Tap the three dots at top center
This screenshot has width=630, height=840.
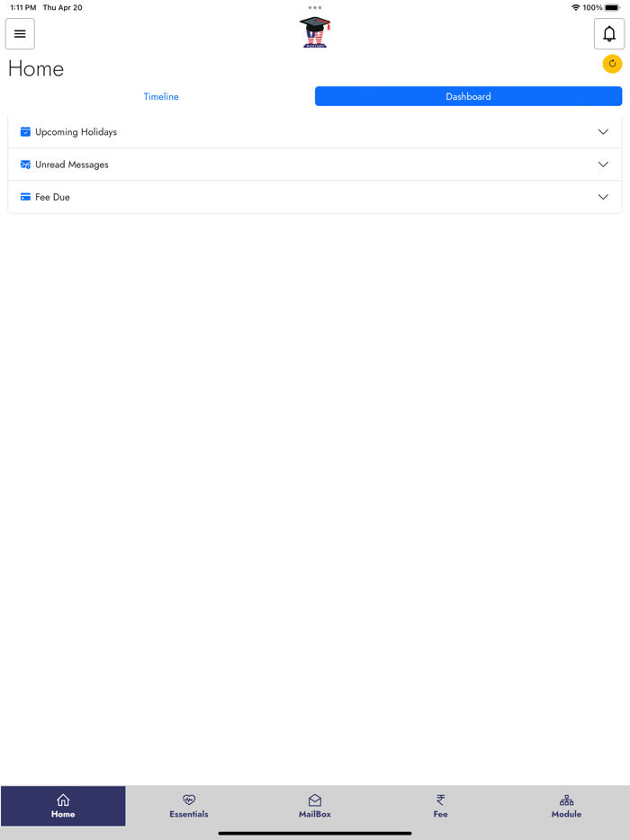pyautogui.click(x=315, y=8)
